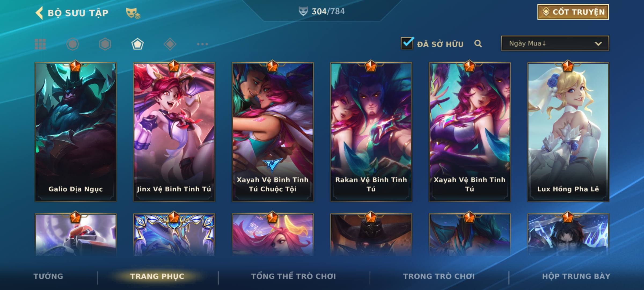Select the diamond rarity filter
Image resolution: width=644 pixels, height=290 pixels.
click(x=170, y=44)
